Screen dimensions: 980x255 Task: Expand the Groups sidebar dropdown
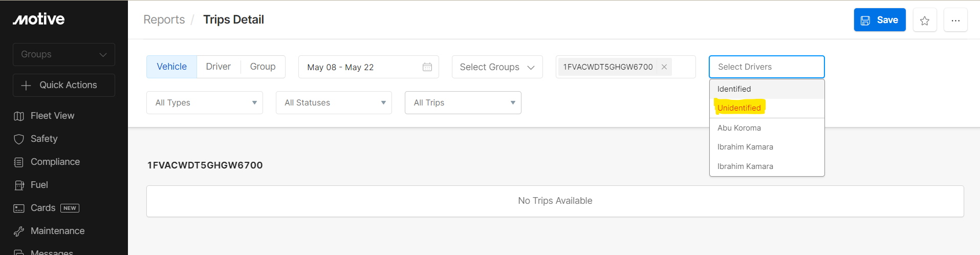[x=64, y=54]
